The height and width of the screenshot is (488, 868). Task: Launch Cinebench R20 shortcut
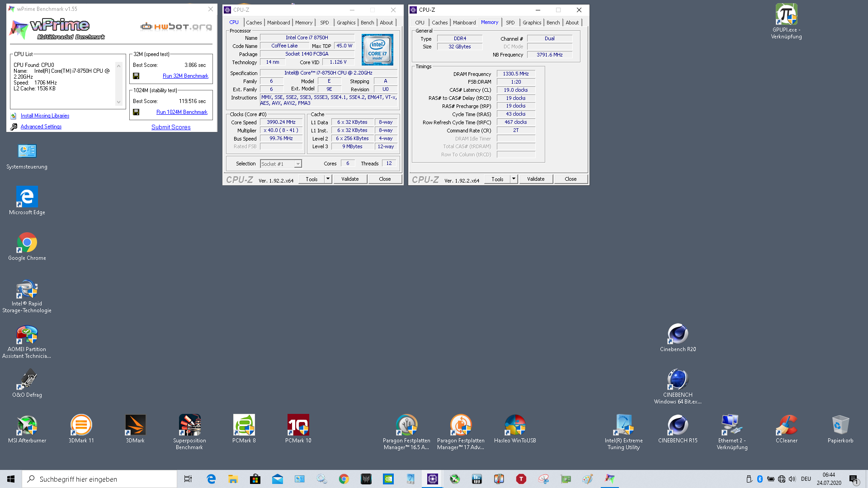pos(678,338)
